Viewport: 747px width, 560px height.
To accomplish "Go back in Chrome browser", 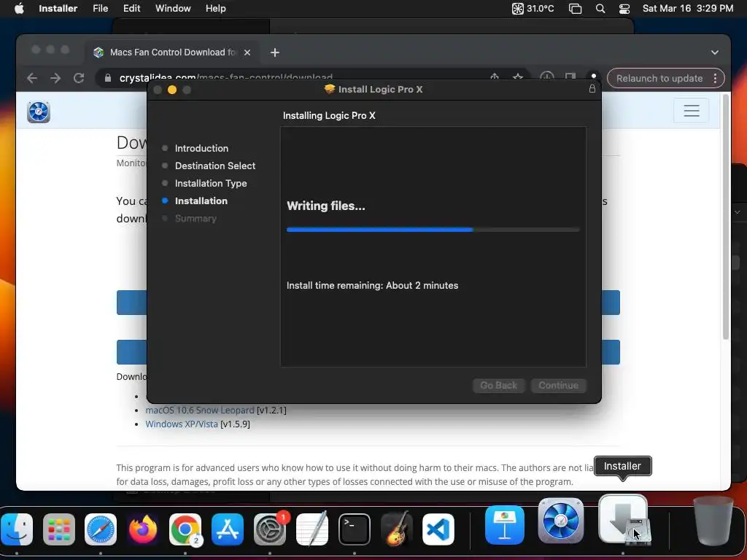I will coord(32,78).
